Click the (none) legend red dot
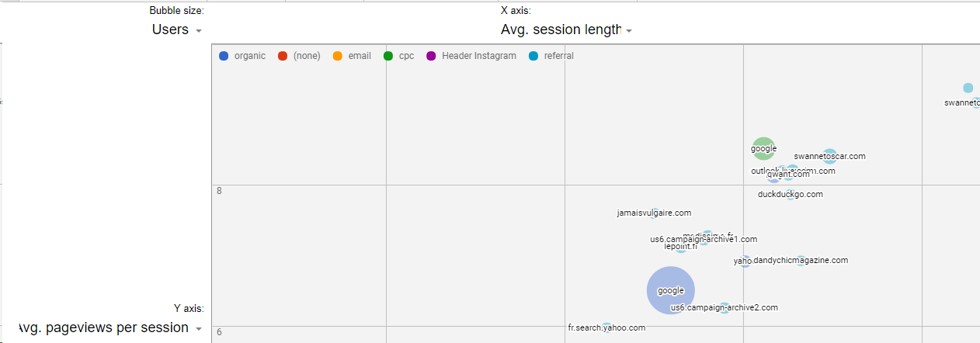 pos(283,56)
